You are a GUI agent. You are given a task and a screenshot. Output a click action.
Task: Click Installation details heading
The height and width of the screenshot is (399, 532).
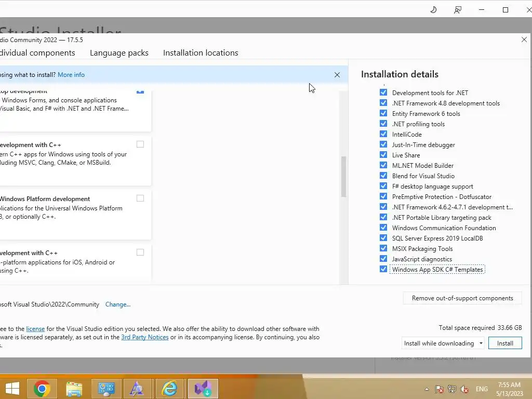400,74
